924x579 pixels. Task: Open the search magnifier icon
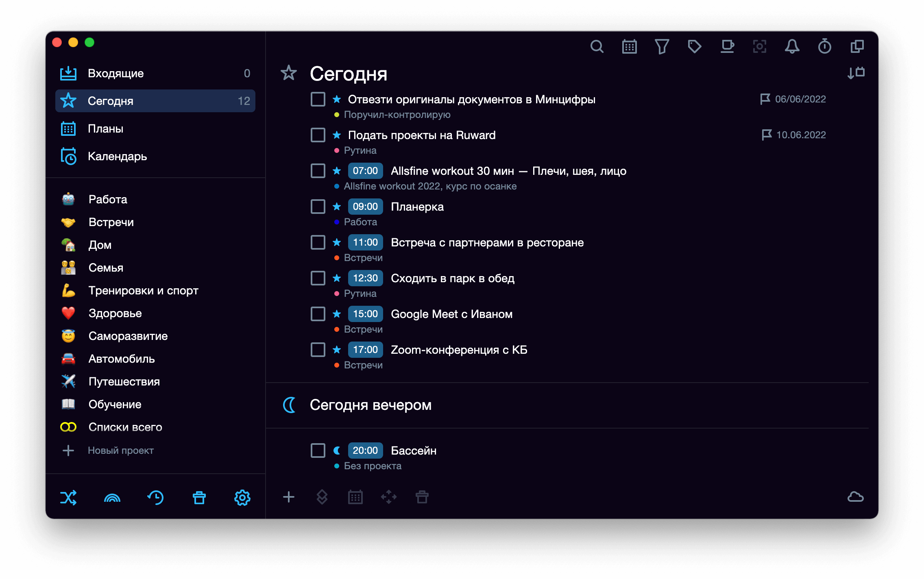[x=597, y=47]
